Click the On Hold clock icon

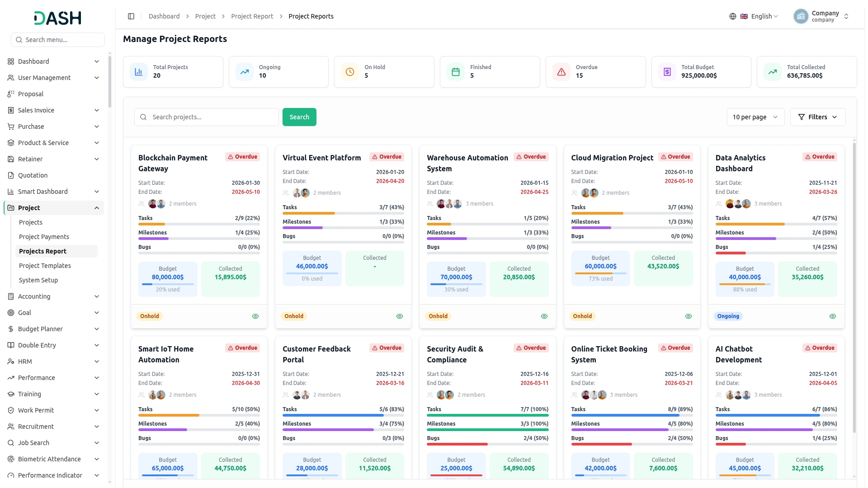[x=350, y=72]
